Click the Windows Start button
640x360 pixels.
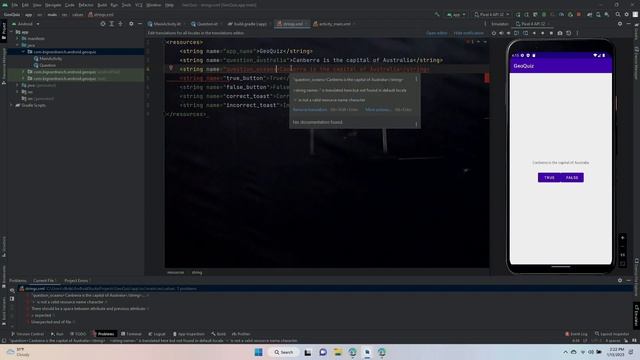(x=259, y=352)
